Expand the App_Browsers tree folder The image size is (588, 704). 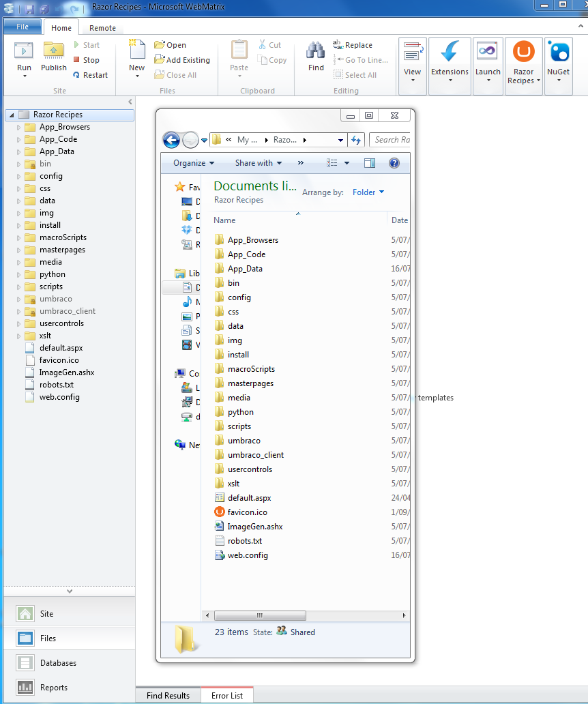(18, 128)
